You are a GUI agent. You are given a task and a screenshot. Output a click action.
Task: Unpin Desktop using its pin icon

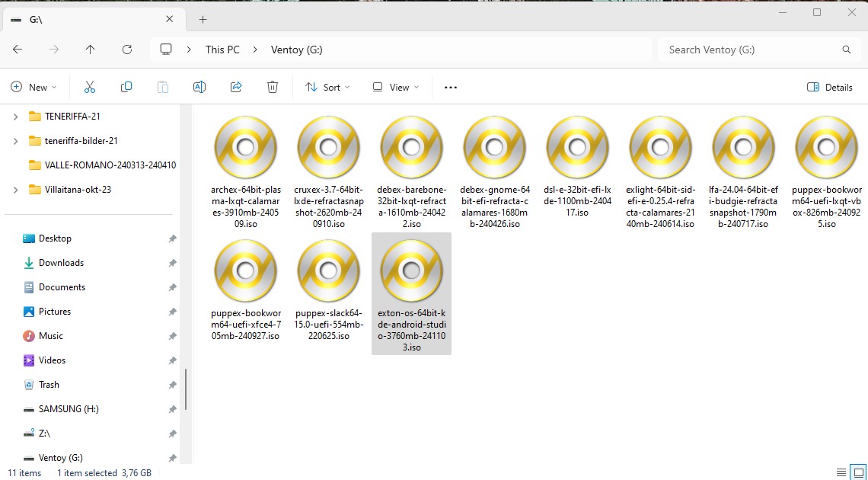click(172, 238)
